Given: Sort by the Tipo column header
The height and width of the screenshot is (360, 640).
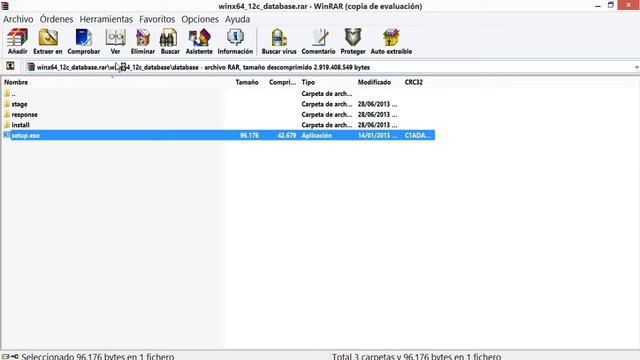Looking at the screenshot, I should click(x=308, y=82).
